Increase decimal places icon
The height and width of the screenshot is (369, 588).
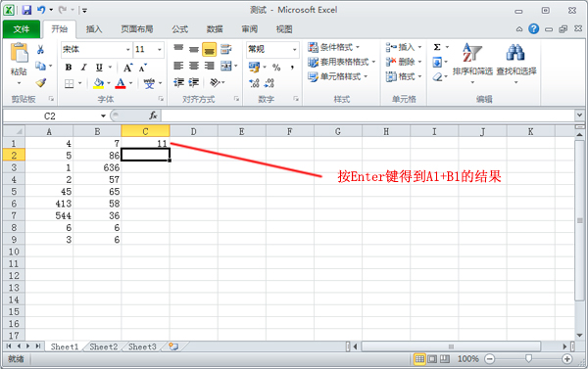point(254,83)
